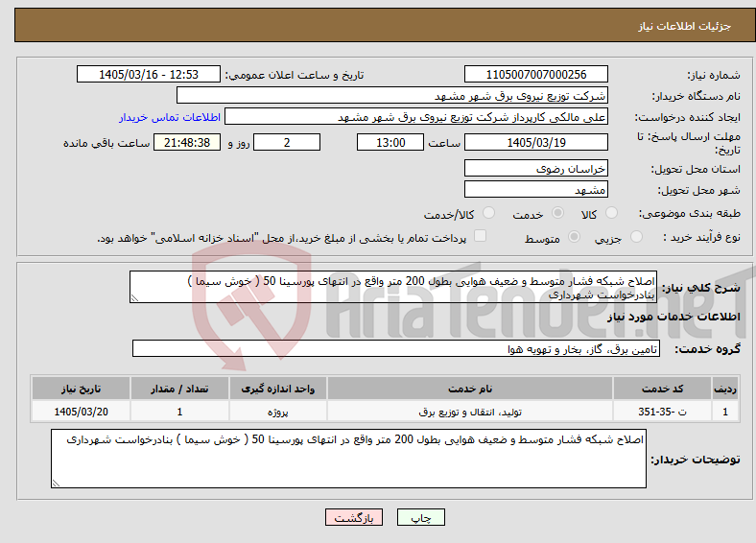
Task: Select the متوسط purchase type radio
Action: tap(574, 236)
